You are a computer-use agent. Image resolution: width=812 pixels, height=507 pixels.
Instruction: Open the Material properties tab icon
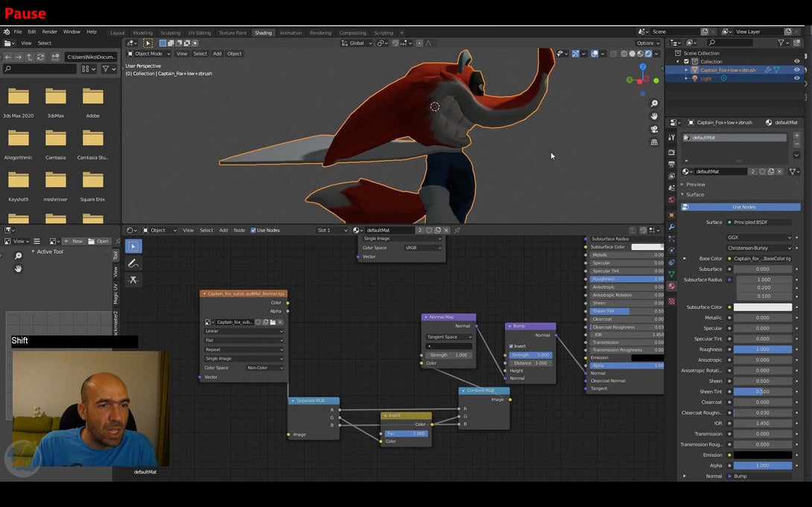point(672,286)
